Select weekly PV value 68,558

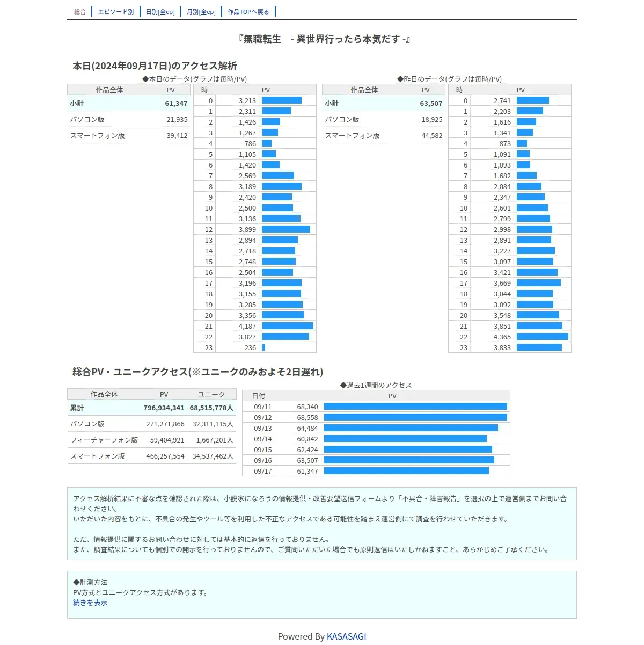click(x=308, y=417)
